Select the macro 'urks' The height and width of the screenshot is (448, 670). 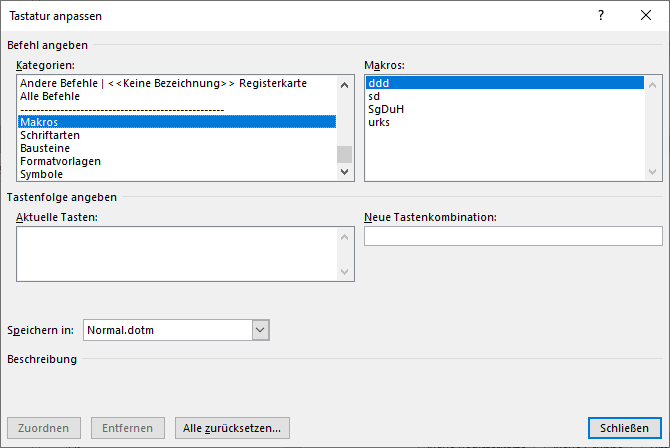505,122
